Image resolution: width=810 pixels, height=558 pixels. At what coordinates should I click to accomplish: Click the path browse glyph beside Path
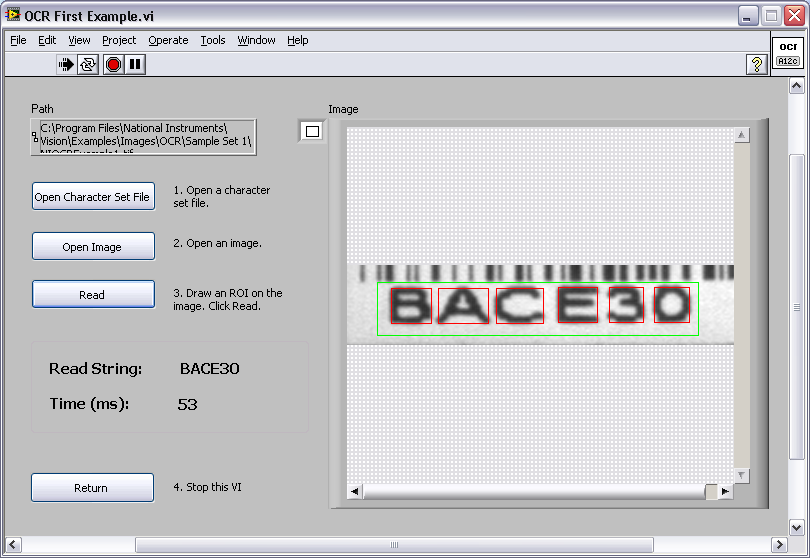(35, 137)
